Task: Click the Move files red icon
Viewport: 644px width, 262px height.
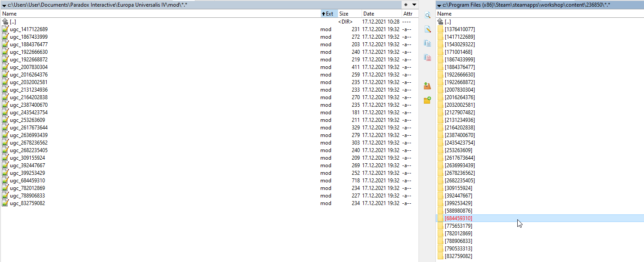Action: (427, 57)
